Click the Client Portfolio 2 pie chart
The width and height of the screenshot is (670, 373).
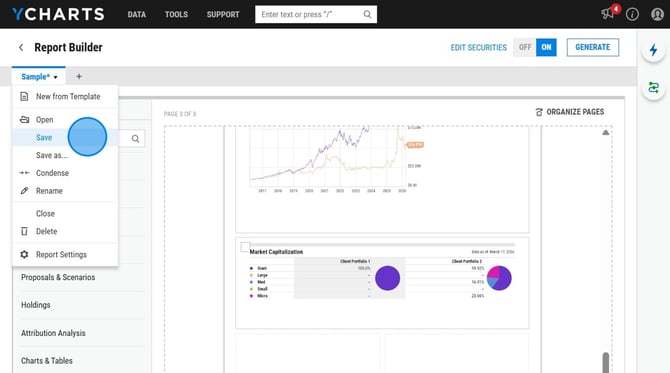click(x=499, y=278)
